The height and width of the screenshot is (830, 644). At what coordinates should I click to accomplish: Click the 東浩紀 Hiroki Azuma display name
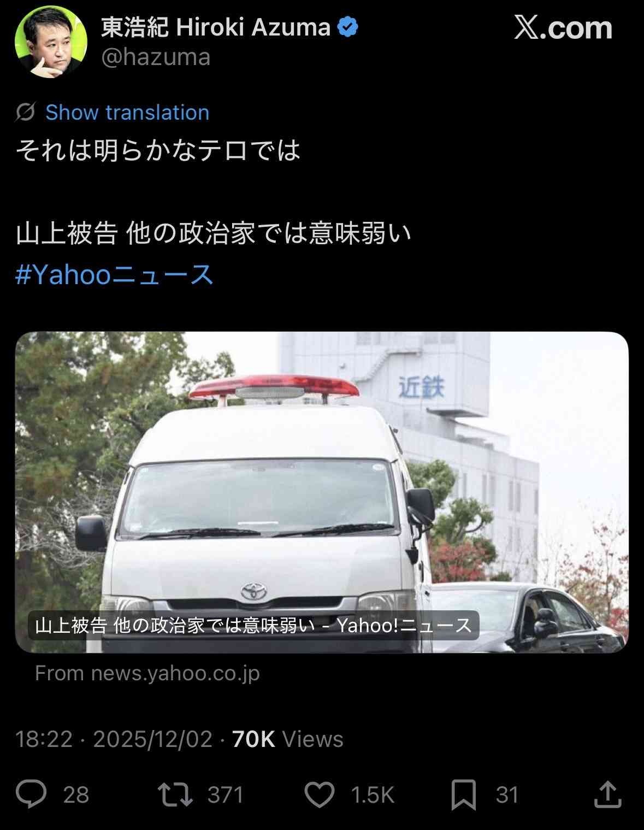pyautogui.click(x=216, y=27)
